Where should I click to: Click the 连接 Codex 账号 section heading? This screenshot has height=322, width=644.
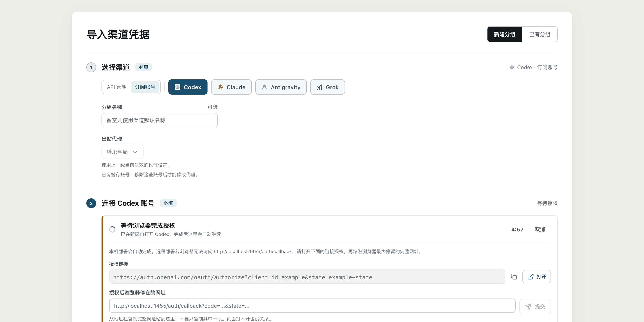point(128,203)
